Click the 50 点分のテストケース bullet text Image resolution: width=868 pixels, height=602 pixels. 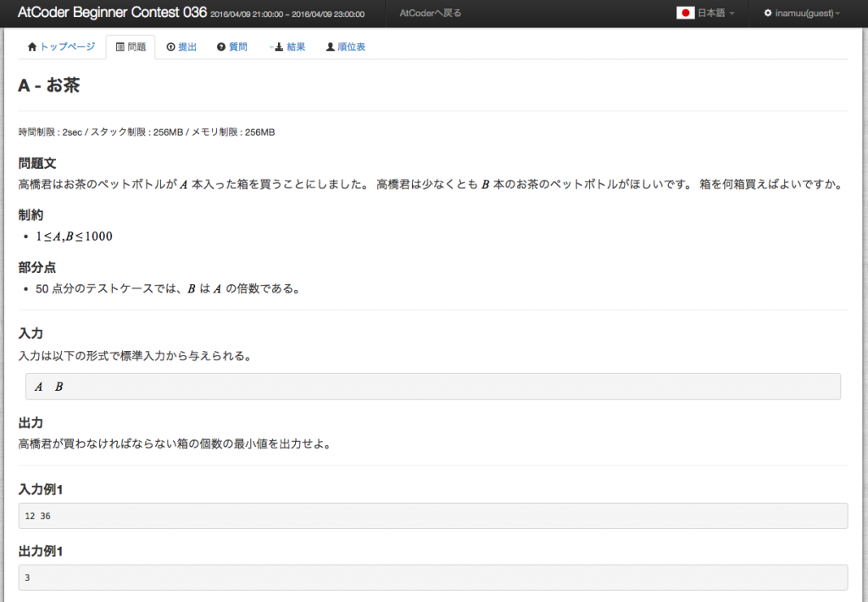[169, 288]
